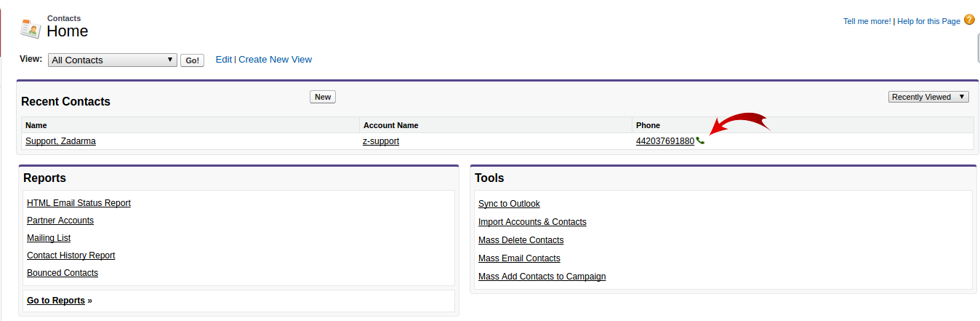Click Mass Add Contacts to Campaign
The height and width of the screenshot is (321, 980).
[542, 277]
